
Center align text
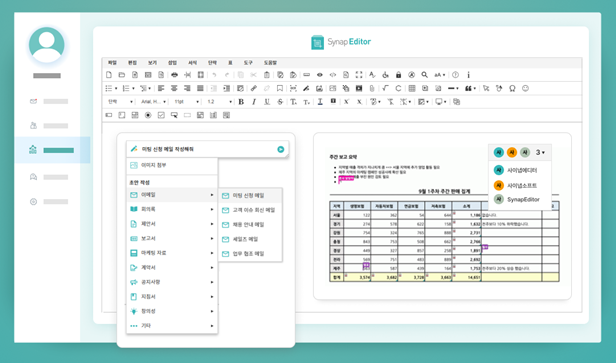(x=174, y=88)
